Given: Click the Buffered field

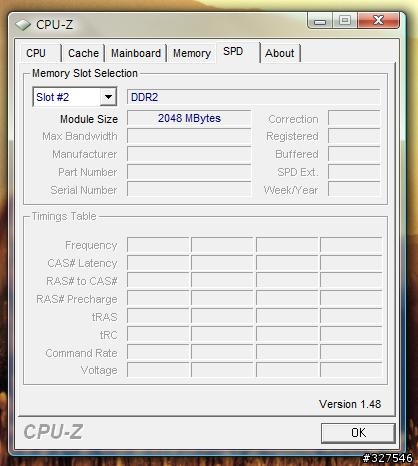Looking at the screenshot, I should click(354, 154).
